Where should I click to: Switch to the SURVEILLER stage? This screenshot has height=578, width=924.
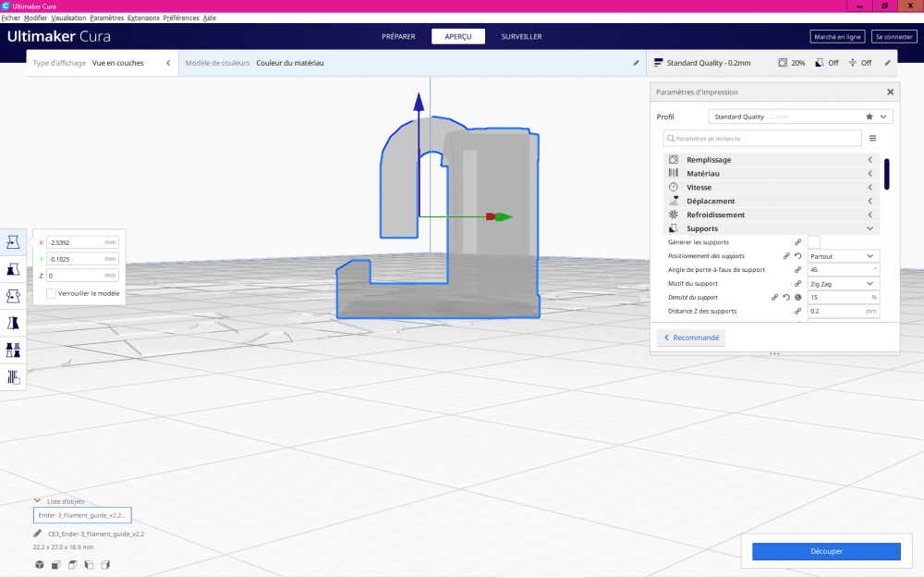coord(521,37)
